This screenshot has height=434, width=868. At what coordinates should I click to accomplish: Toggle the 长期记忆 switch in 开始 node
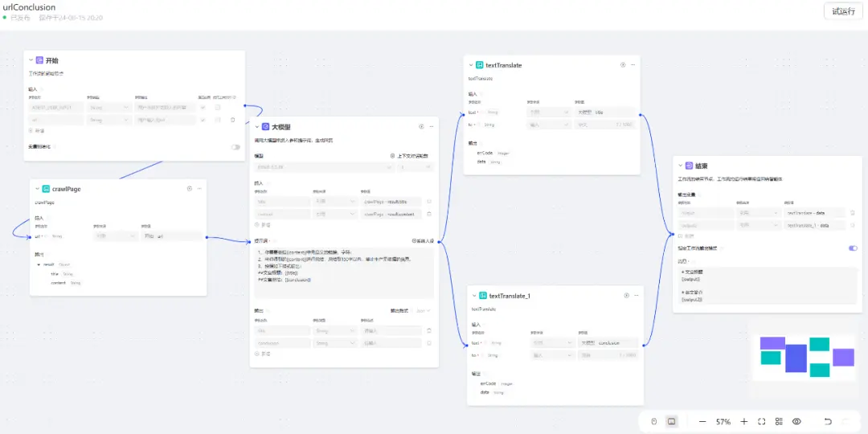(x=235, y=147)
